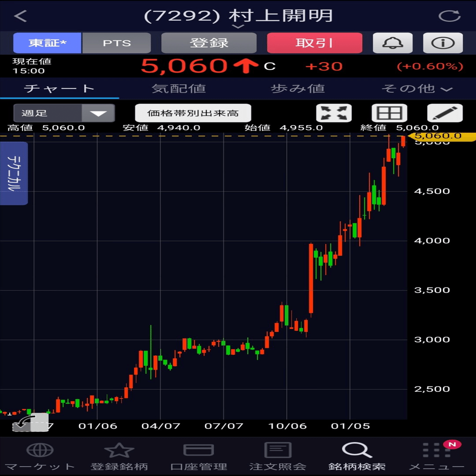Screen dimensions: 476x476
Task: Tap the stock title (7292) 村上開明
Action: click(238, 16)
